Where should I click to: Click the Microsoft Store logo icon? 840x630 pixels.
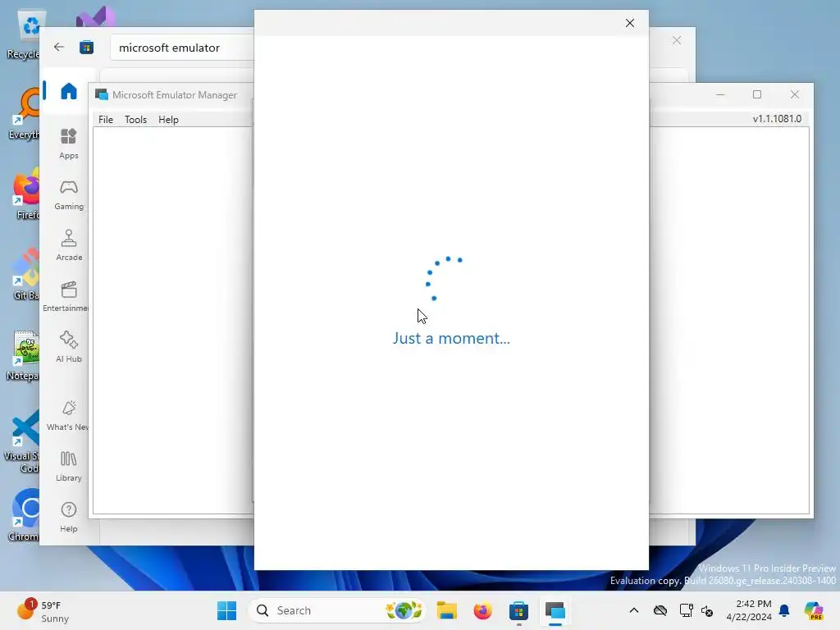point(87,47)
